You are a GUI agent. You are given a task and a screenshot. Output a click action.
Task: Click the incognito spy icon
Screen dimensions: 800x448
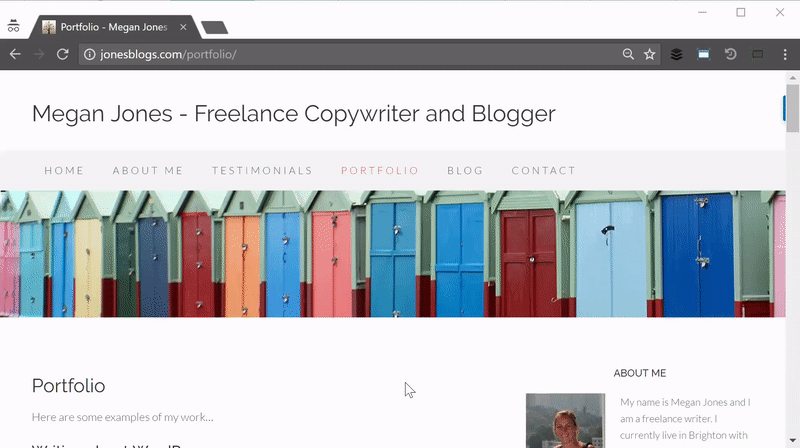pos(13,26)
